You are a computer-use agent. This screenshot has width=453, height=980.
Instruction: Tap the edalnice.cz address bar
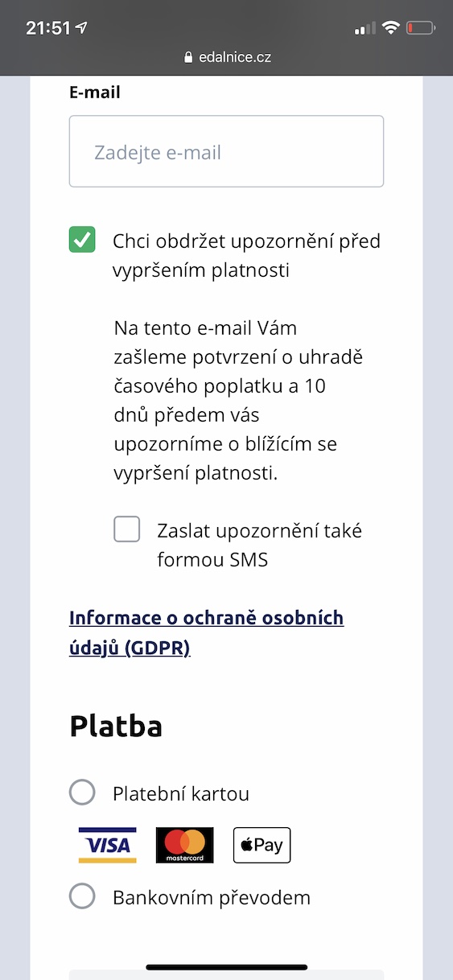[226, 57]
